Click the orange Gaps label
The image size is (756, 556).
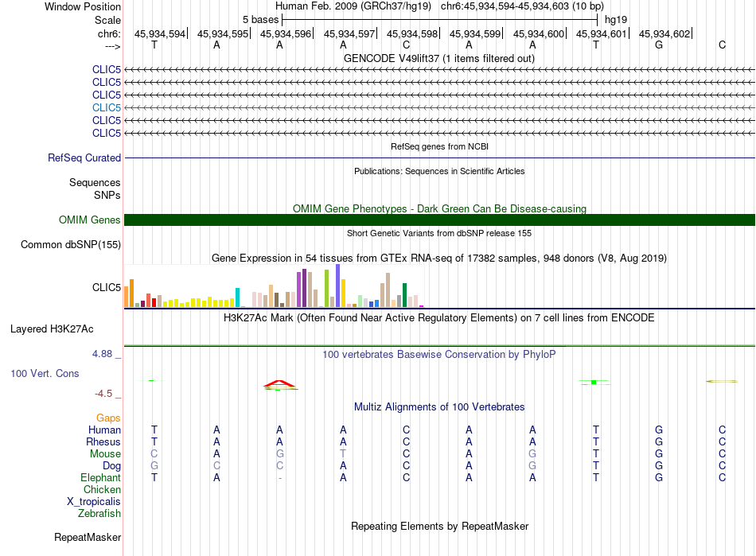tap(108, 418)
